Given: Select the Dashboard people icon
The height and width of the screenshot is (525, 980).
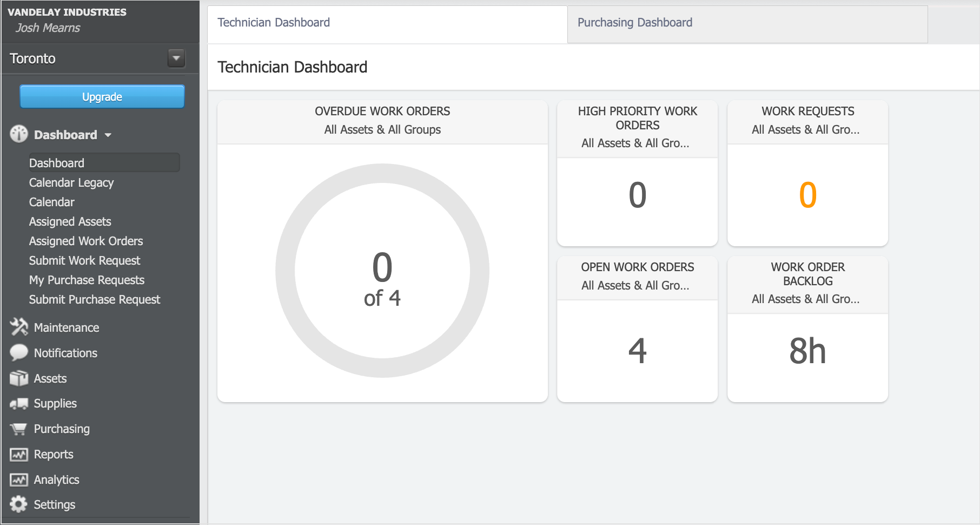Looking at the screenshot, I should [18, 134].
